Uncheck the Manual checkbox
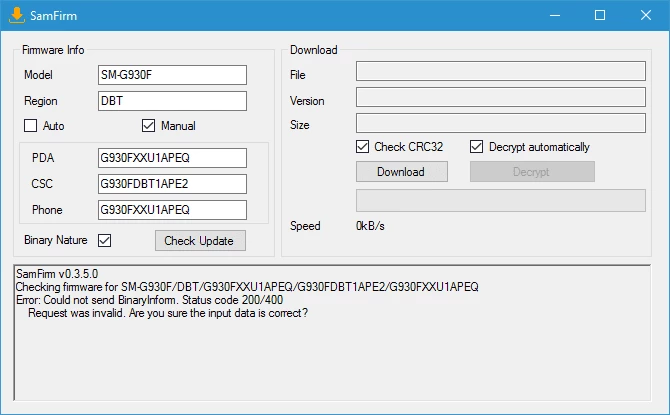Image resolution: width=670 pixels, height=415 pixels. (x=149, y=126)
